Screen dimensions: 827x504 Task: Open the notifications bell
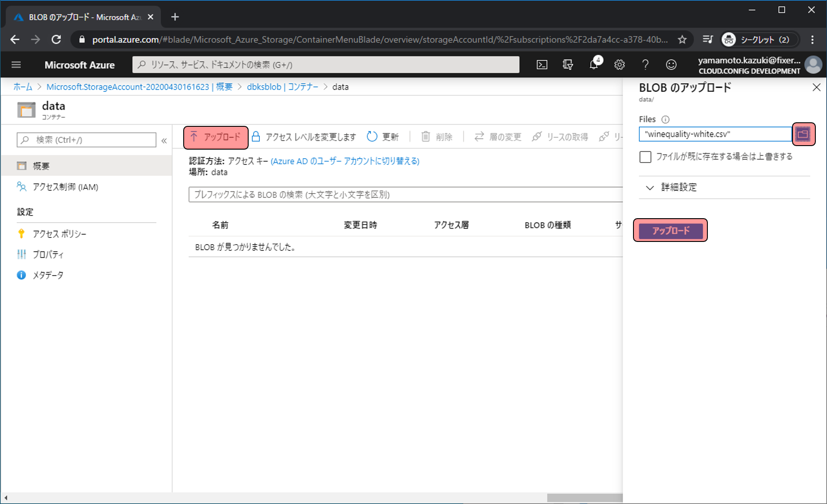pyautogui.click(x=594, y=65)
